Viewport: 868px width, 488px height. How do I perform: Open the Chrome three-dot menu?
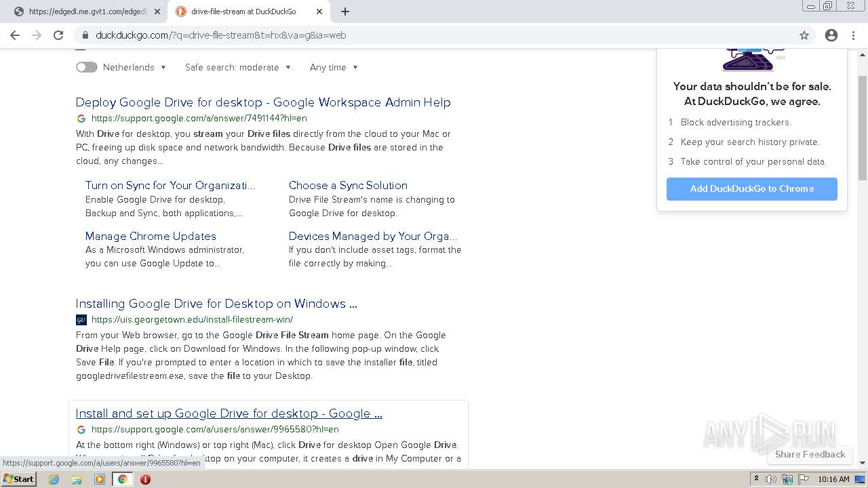click(x=853, y=35)
